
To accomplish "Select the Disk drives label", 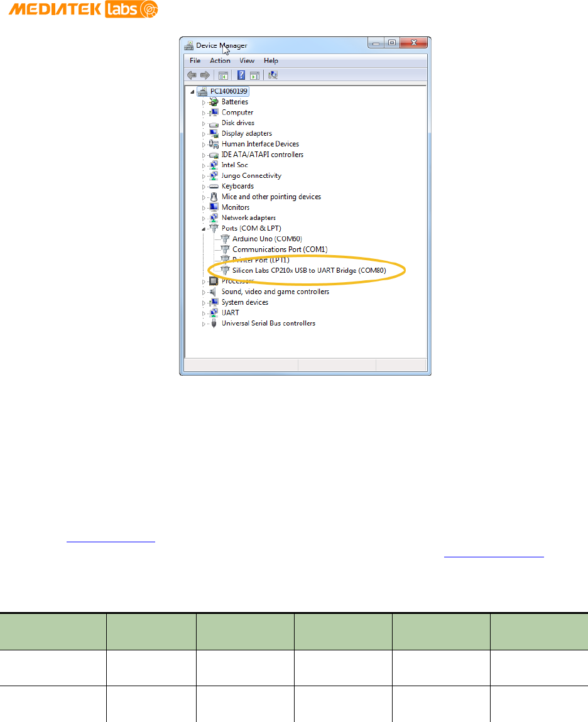I will 238,123.
